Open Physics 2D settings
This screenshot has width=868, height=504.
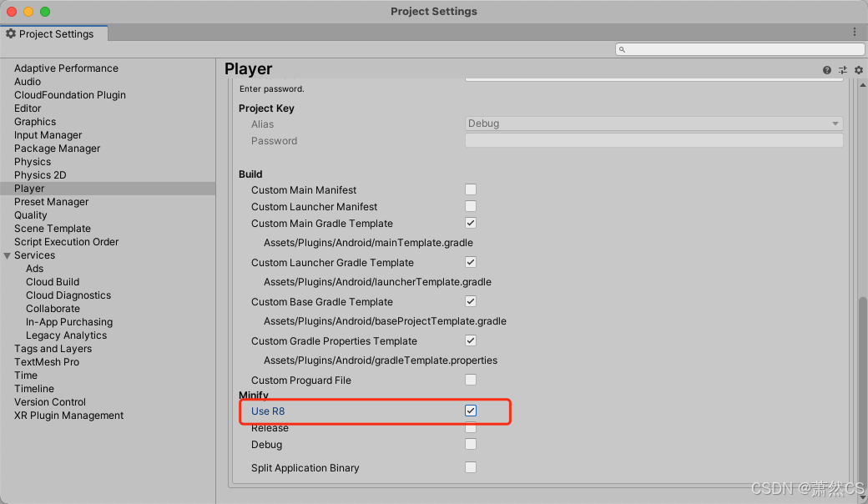click(x=40, y=175)
